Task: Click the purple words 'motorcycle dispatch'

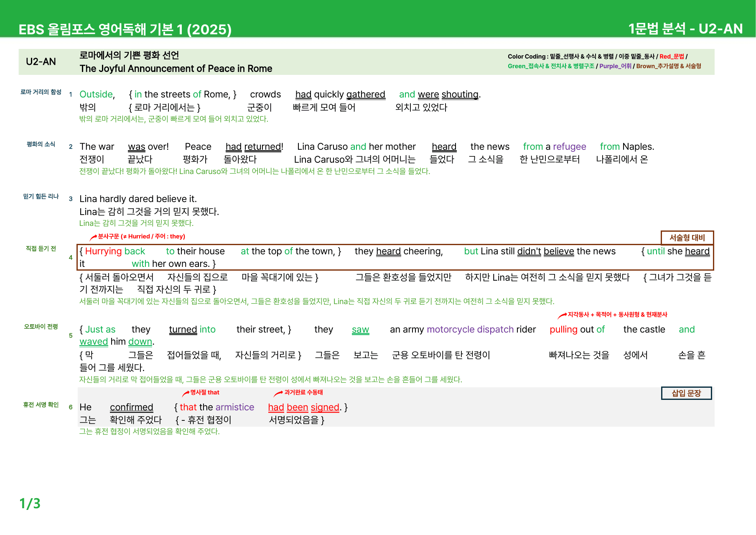Action: pyautogui.click(x=470, y=330)
